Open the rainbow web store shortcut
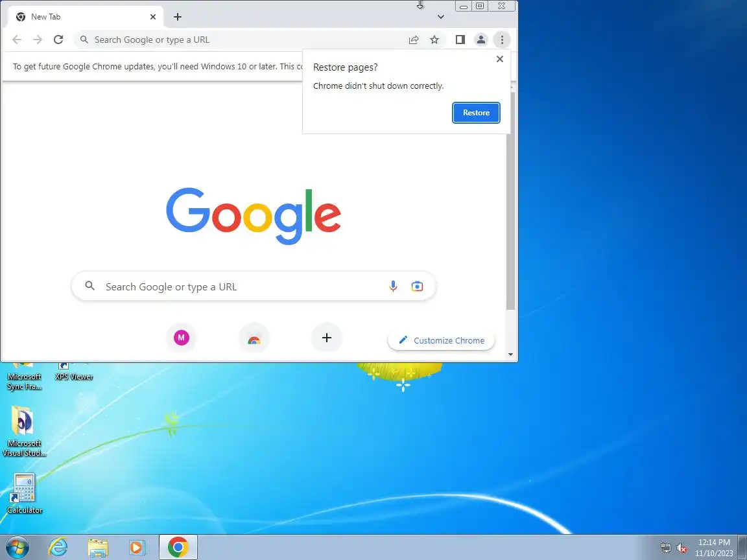The width and height of the screenshot is (747, 560). pos(254,338)
